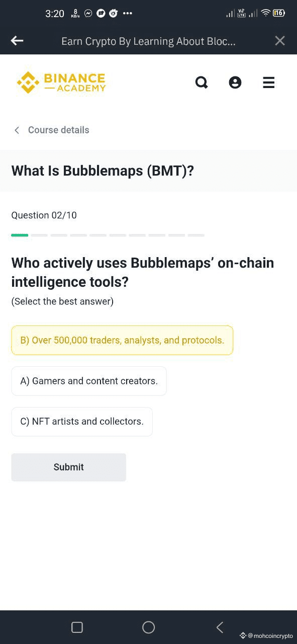Go back via Course details chevron
The width and height of the screenshot is (297, 644).
pyautogui.click(x=17, y=130)
